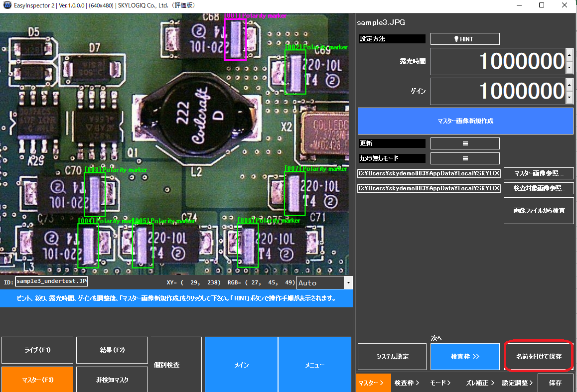
Task: Select inspection frame [003] Polarity marker
Action: 95,194
